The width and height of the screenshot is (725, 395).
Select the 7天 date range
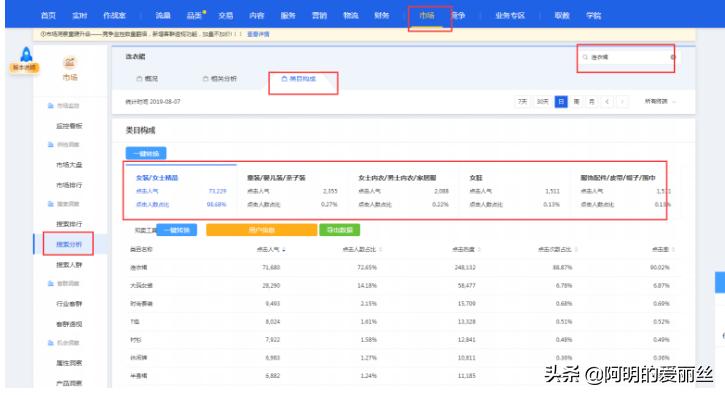[x=522, y=102]
